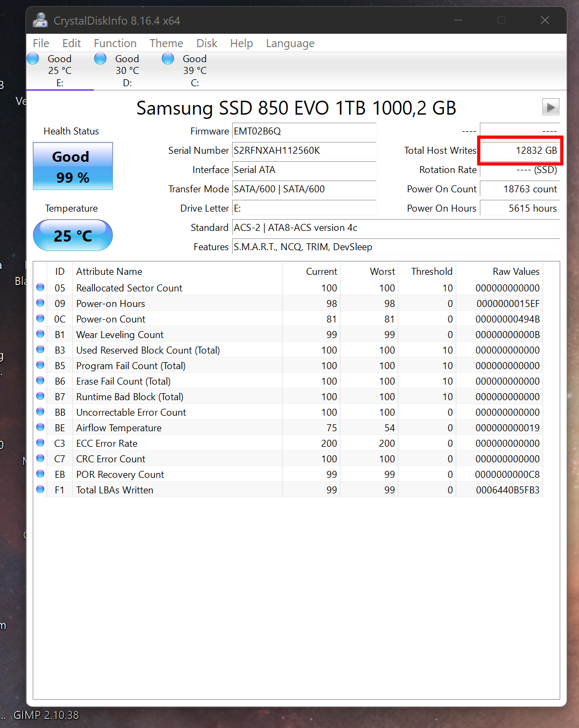The width and height of the screenshot is (579, 728).
Task: Open the File menu
Action: click(41, 43)
